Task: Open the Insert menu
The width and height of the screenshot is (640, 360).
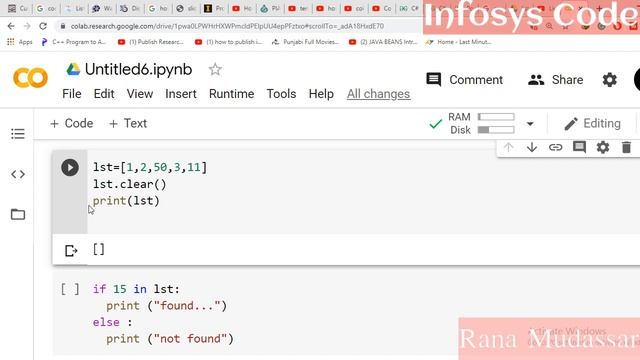Action: (181, 94)
